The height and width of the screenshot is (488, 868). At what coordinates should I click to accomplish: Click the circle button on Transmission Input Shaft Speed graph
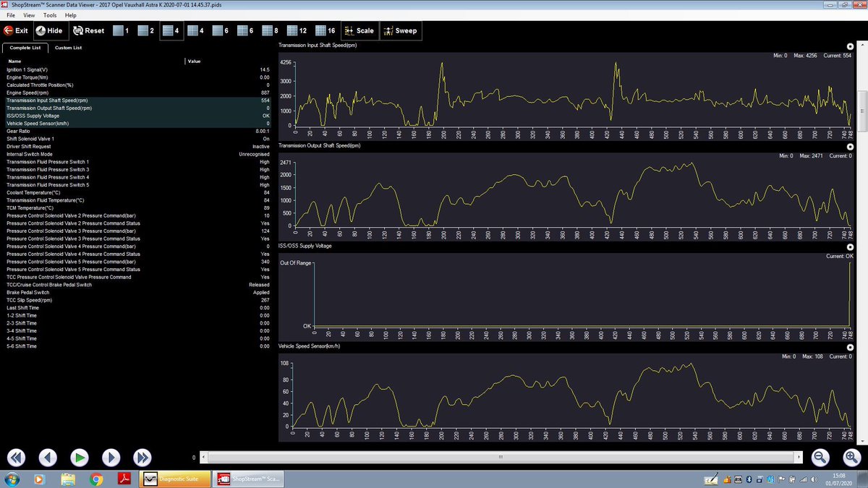[851, 46]
